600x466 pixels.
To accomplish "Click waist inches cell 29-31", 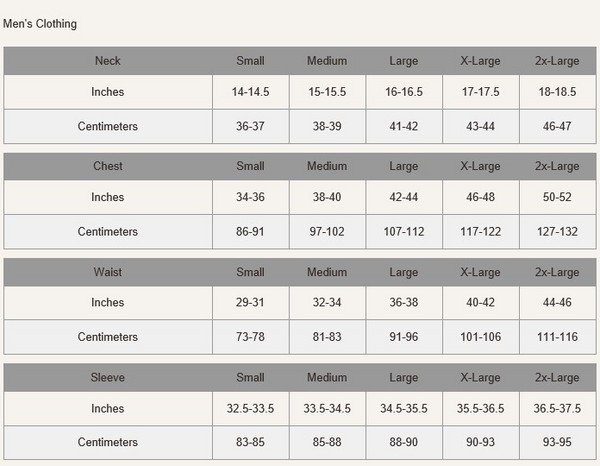I will (251, 302).
